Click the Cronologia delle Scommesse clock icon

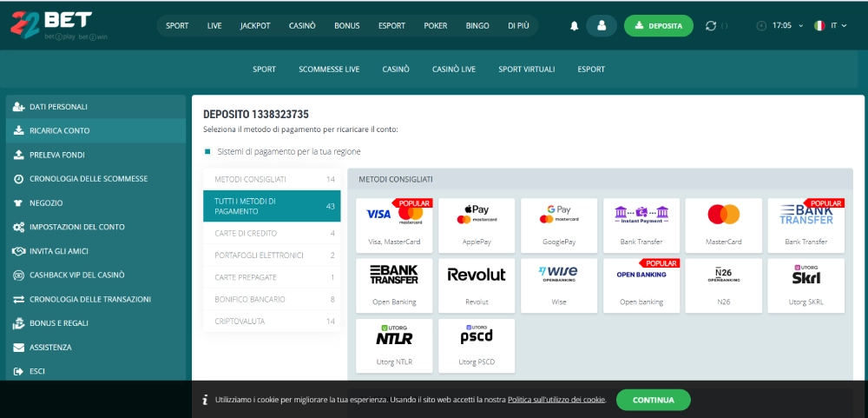[x=19, y=179]
